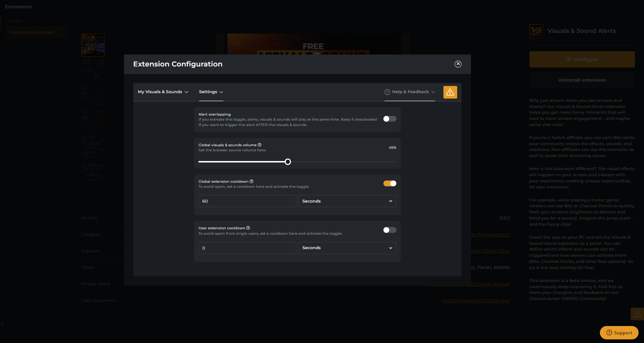Open the User cooldown Seconds unit dropdown
This screenshot has width=644, height=343.
click(347, 248)
